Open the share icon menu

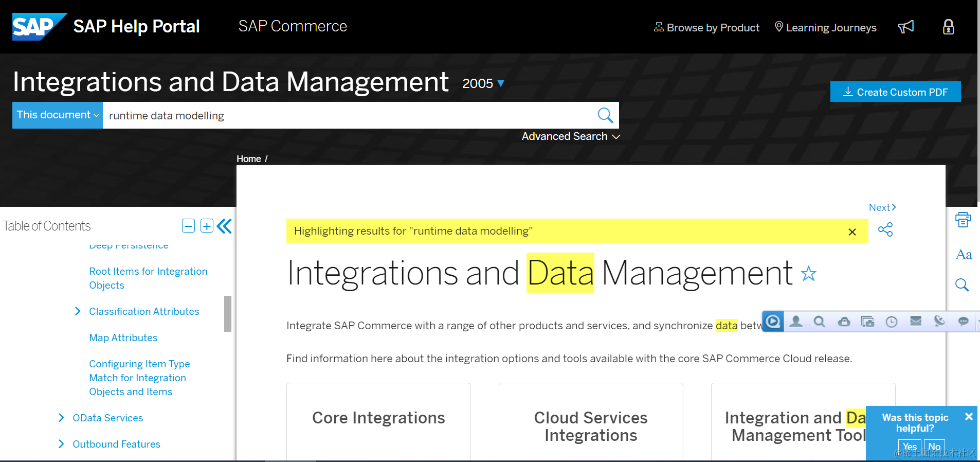(x=885, y=229)
